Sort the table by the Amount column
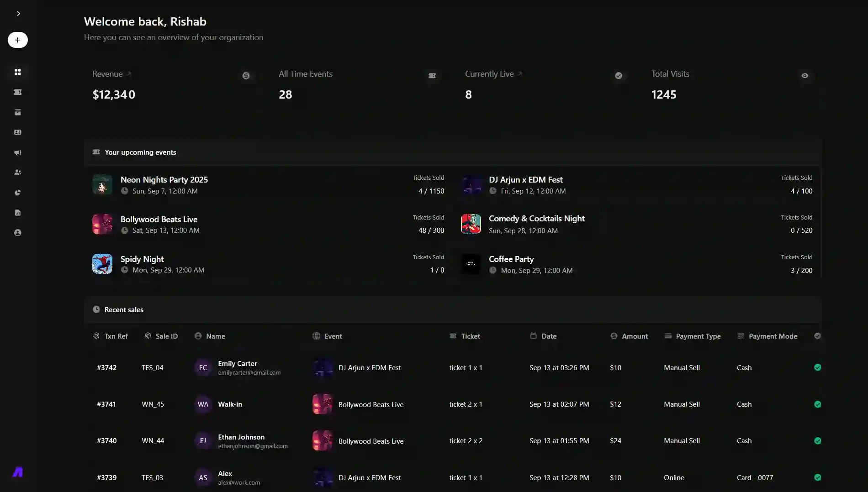The image size is (868, 492). pyautogui.click(x=635, y=336)
